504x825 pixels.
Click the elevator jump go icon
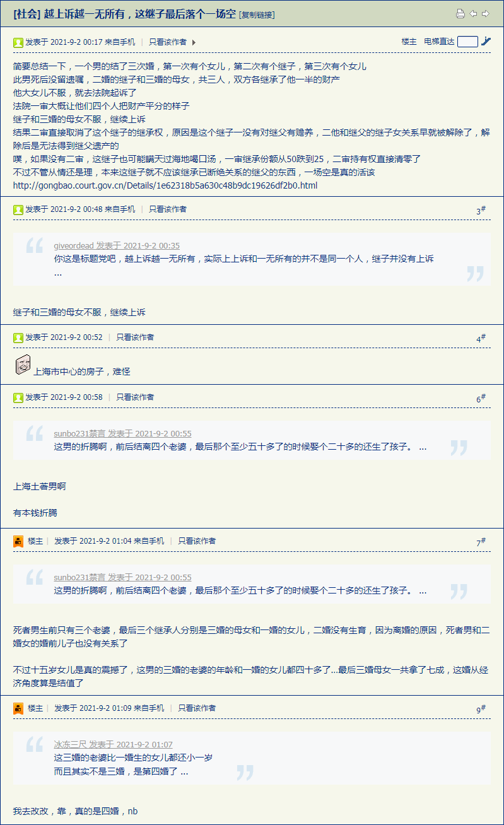(486, 42)
